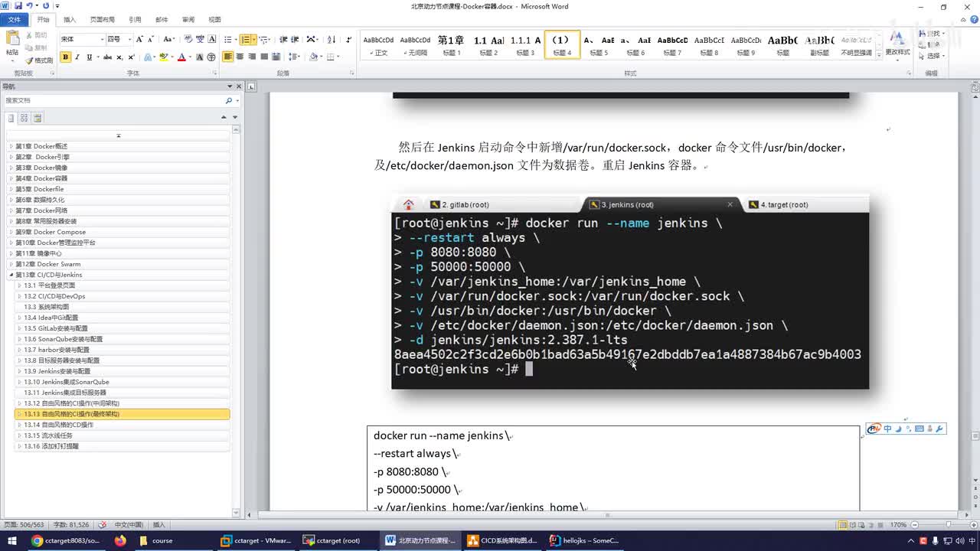
Task: Collapse 第13章 CI/CD与Jenkins in navigation tree
Action: pyautogui.click(x=11, y=275)
